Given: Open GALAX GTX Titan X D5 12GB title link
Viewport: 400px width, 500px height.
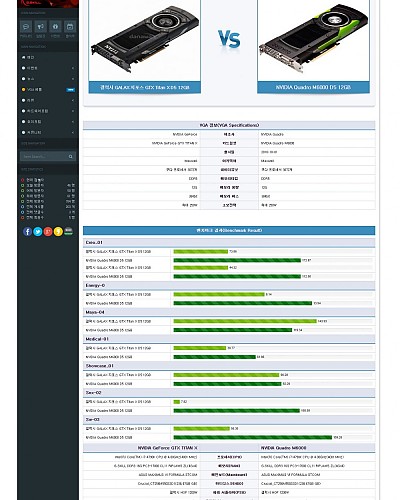Looking at the screenshot, I should point(145,87).
